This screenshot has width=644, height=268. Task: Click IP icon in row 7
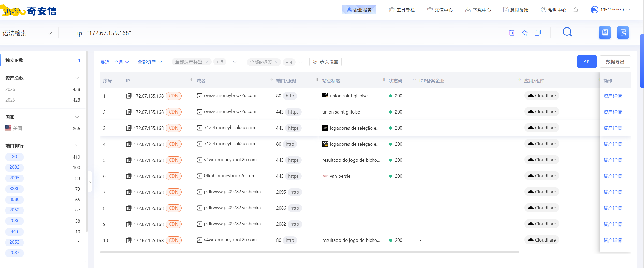coord(129,192)
